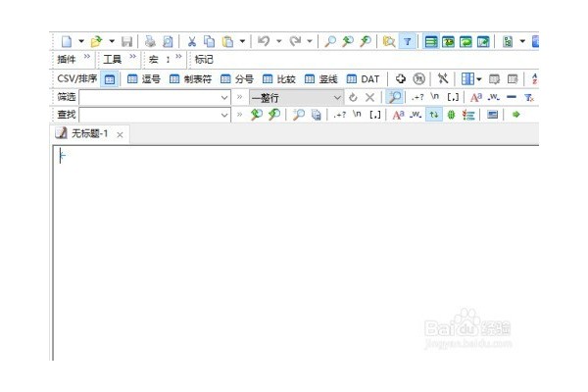Viewport: 588px width, 392px height.
Task: Select the 制表符 tab-separated button
Action: tap(190, 79)
